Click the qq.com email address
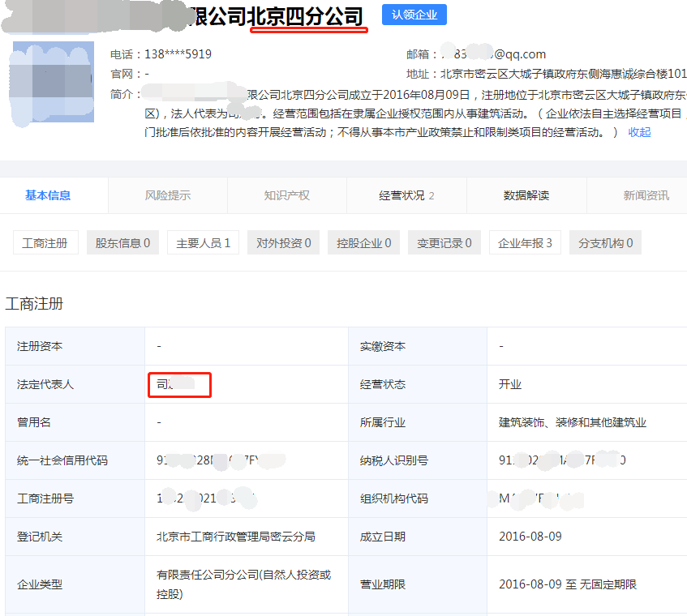The width and height of the screenshot is (687, 616). click(x=493, y=54)
